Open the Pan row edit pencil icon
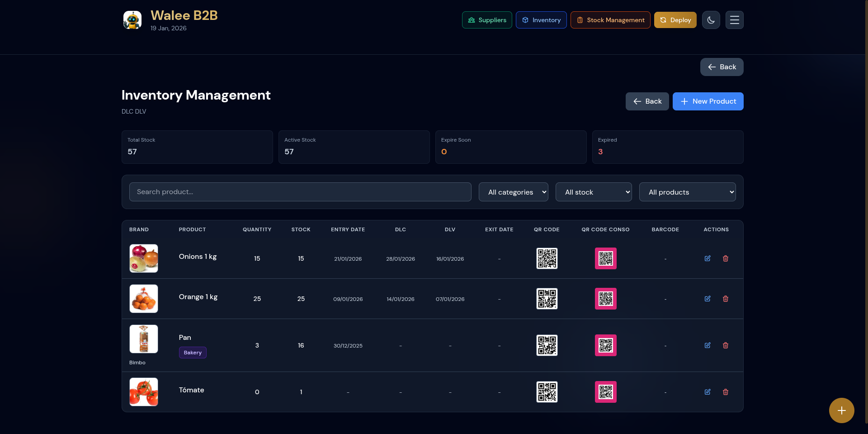This screenshot has width=868, height=434. pyautogui.click(x=708, y=345)
